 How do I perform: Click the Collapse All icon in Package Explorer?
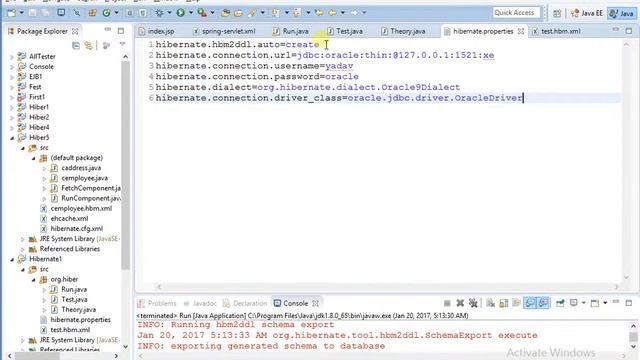click(76, 45)
